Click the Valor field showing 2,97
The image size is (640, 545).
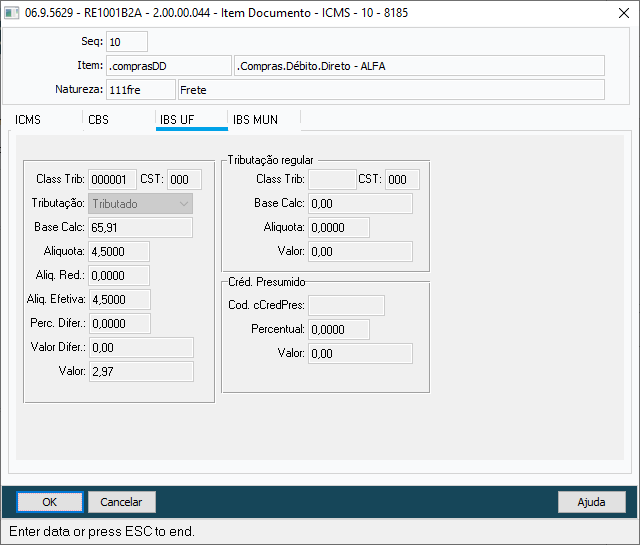click(x=141, y=371)
